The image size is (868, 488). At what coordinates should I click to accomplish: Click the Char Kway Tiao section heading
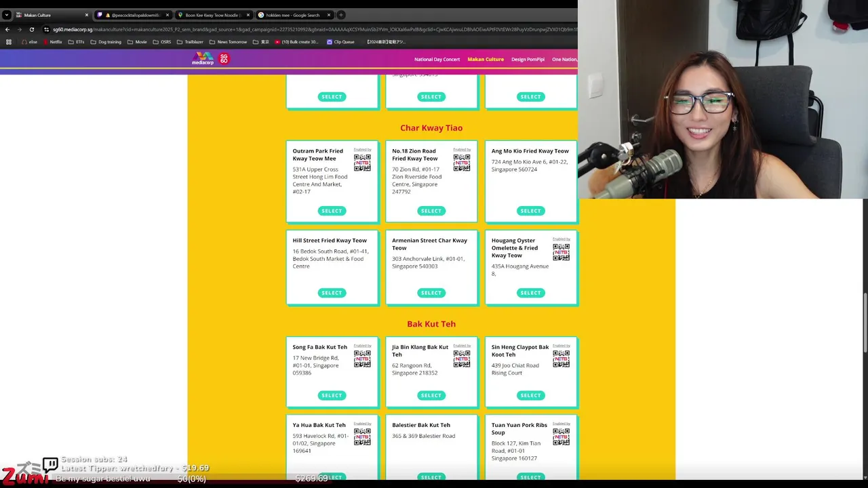(x=431, y=127)
